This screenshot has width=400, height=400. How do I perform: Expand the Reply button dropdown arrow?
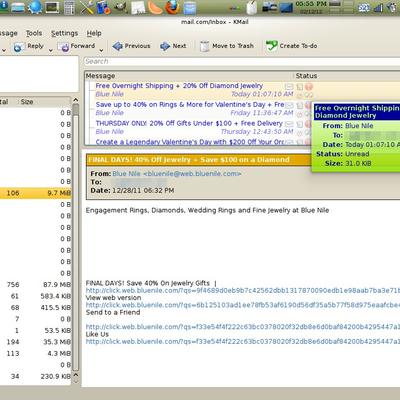click(x=51, y=51)
